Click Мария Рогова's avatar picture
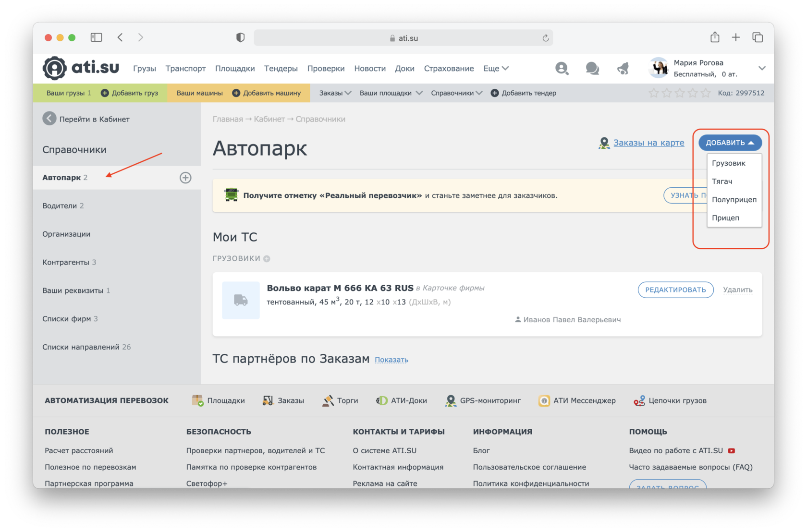The image size is (807, 532). pyautogui.click(x=659, y=68)
